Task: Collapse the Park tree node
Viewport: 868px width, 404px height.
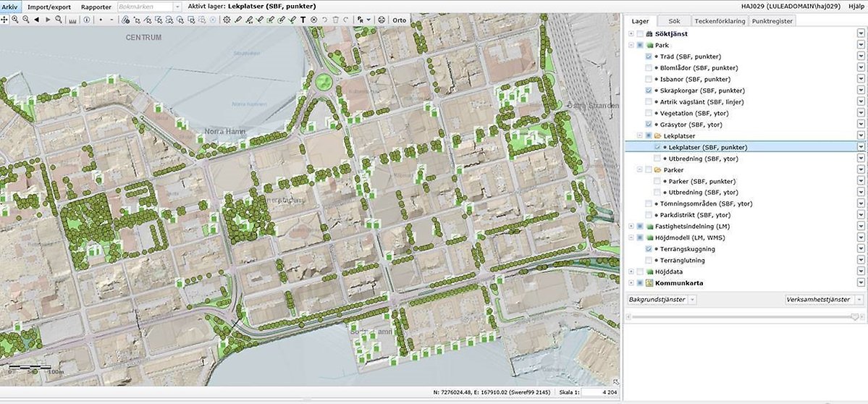Action: 631,46
